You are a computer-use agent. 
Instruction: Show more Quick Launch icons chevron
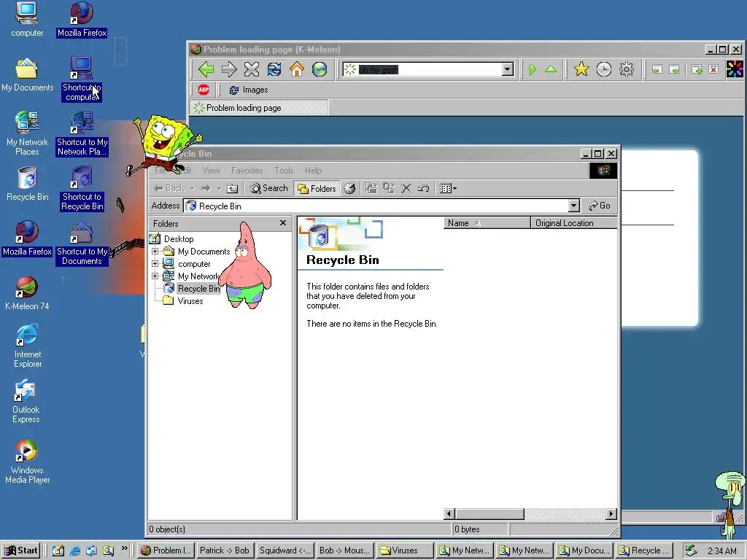point(124,548)
